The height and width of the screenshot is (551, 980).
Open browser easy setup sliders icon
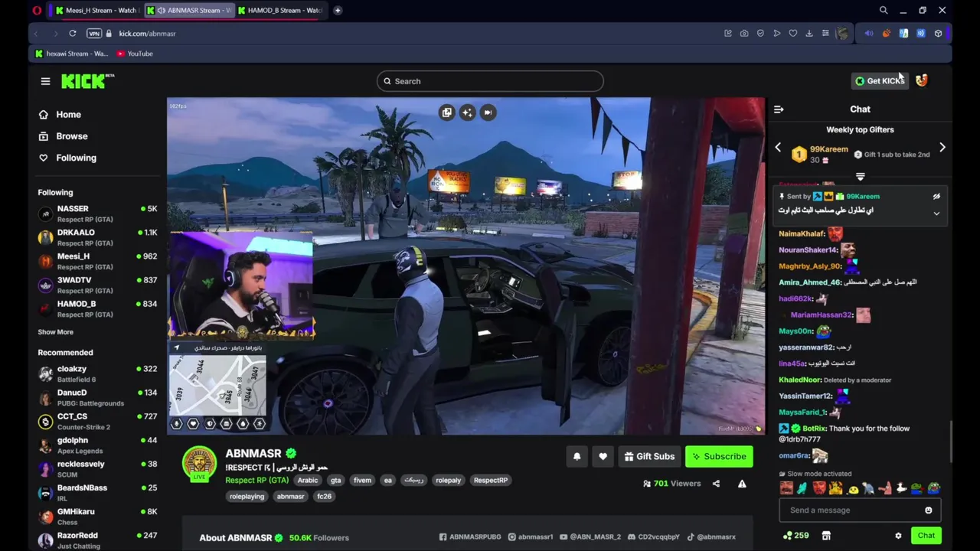point(825,34)
